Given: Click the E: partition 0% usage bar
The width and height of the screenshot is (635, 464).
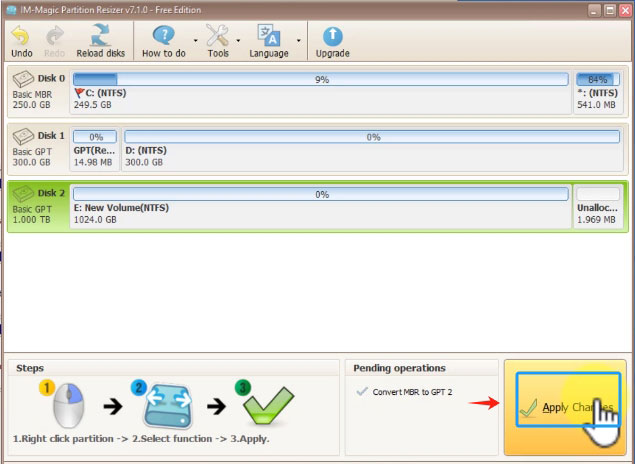Looking at the screenshot, I should pos(321,194).
